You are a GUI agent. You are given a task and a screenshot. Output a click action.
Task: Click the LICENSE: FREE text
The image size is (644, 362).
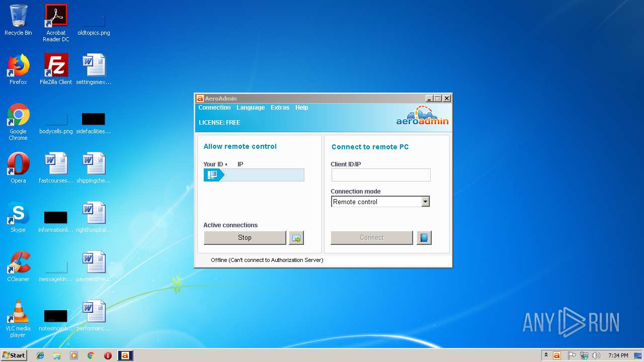click(x=219, y=123)
